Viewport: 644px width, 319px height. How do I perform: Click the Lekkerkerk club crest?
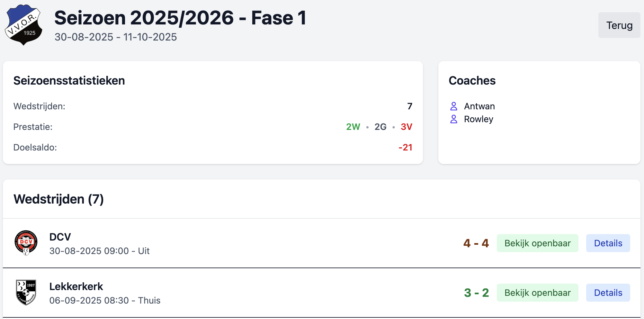pyautogui.click(x=26, y=292)
